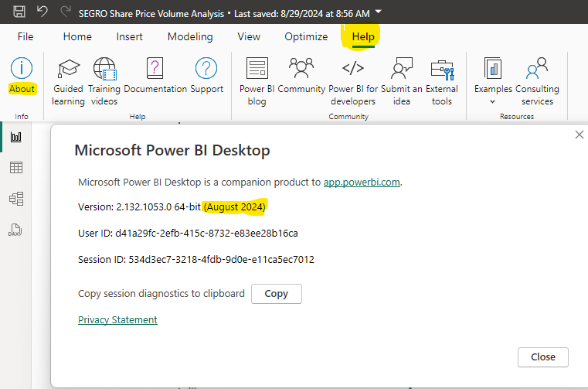588x389 pixels.
Task: Click the Session ID text line
Action: (196, 259)
